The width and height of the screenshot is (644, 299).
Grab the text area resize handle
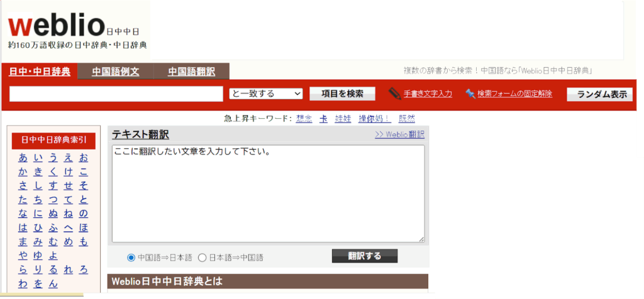tap(421, 239)
